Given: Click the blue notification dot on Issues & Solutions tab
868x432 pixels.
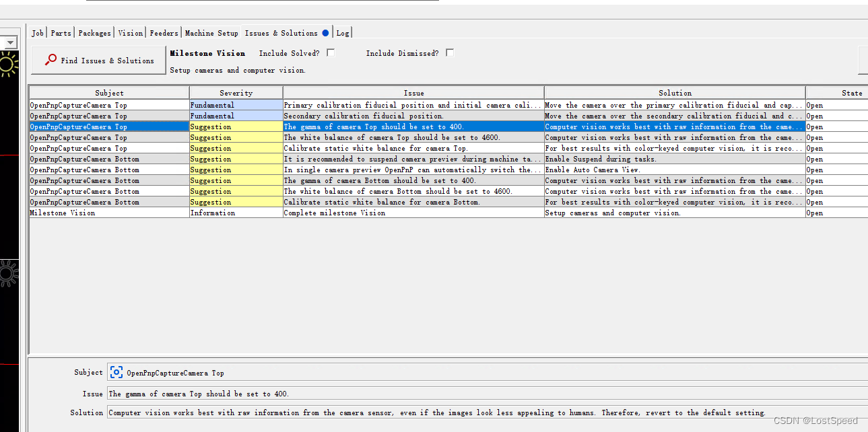Looking at the screenshot, I should [x=325, y=32].
